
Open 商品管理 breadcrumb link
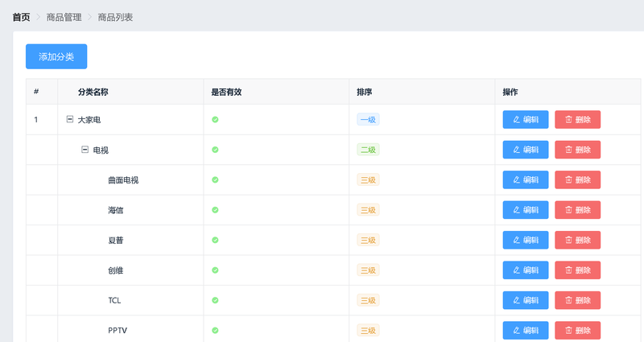(64, 17)
